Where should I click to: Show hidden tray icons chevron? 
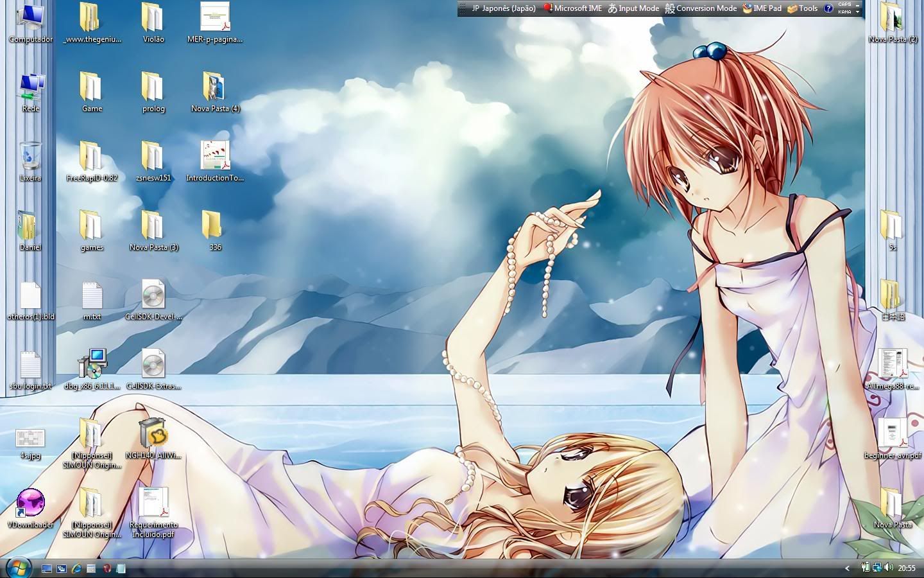(847, 568)
